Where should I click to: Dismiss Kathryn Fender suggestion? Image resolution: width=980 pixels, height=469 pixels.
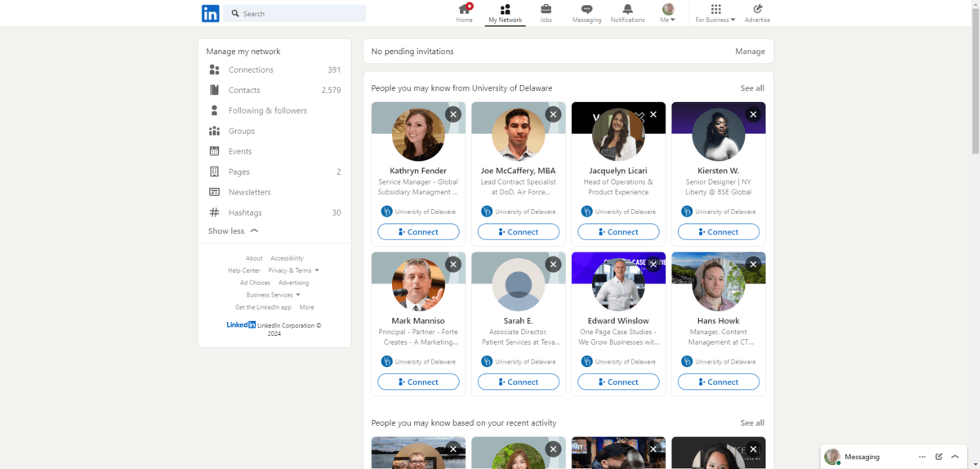(x=453, y=114)
